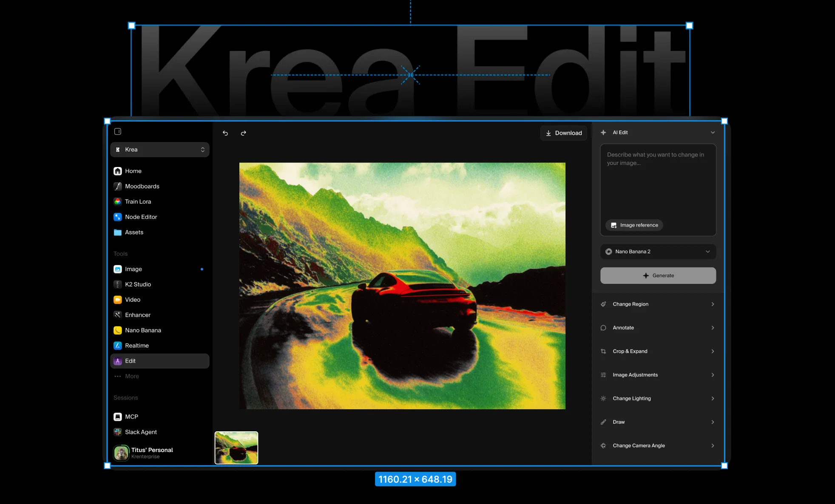Click the Video tool icon
Viewport: 835px width, 504px height.
pyautogui.click(x=118, y=300)
